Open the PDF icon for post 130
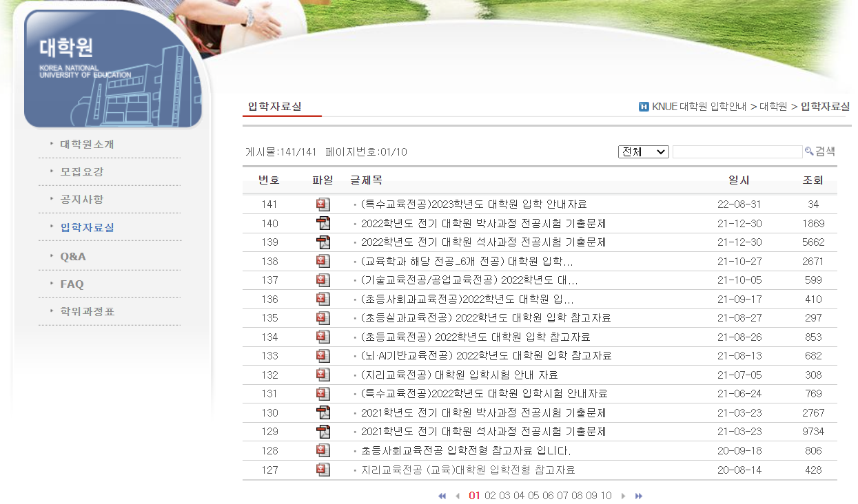 pyautogui.click(x=323, y=412)
